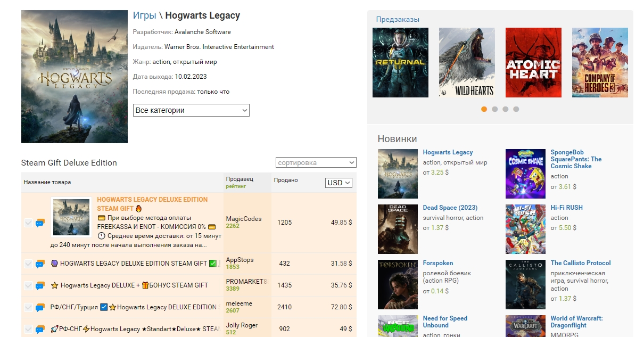
Task: Toggle the checkmark in the AppStops row
Action: click(28, 264)
